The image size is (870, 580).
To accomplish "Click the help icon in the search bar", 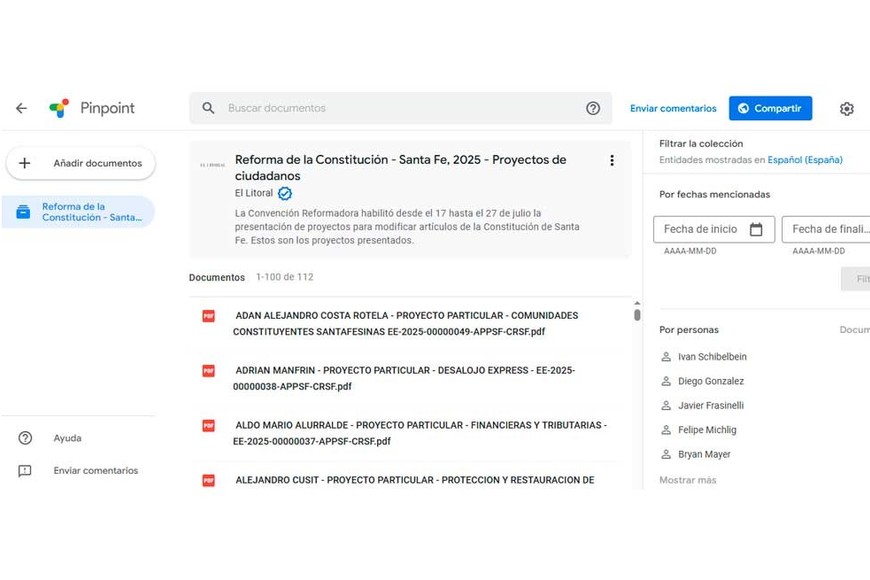I will (x=593, y=108).
